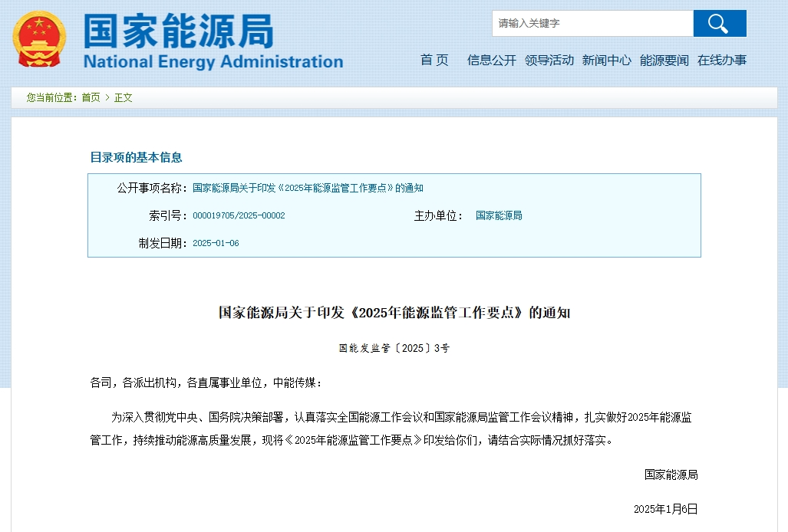Click the National Energy Administration English title
This screenshot has width=788, height=532.
213,62
